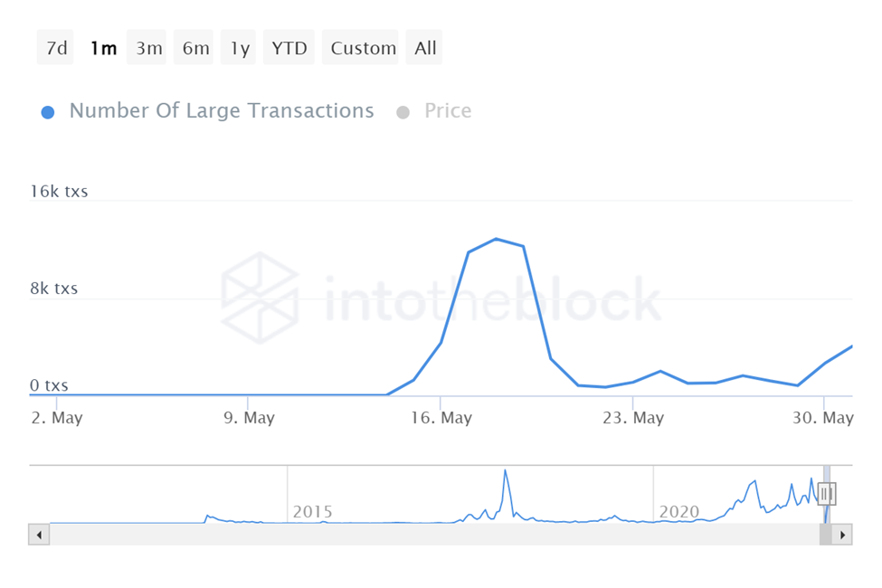Select the 7d time range

(x=56, y=48)
